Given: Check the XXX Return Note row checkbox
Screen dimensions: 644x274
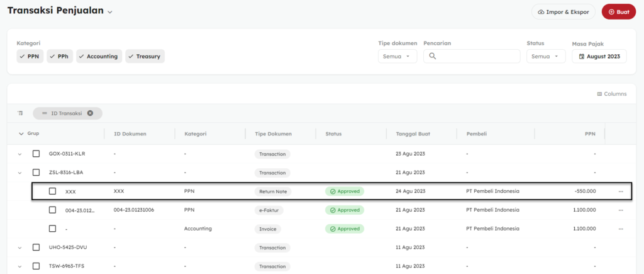Looking at the screenshot, I should pos(52,191).
